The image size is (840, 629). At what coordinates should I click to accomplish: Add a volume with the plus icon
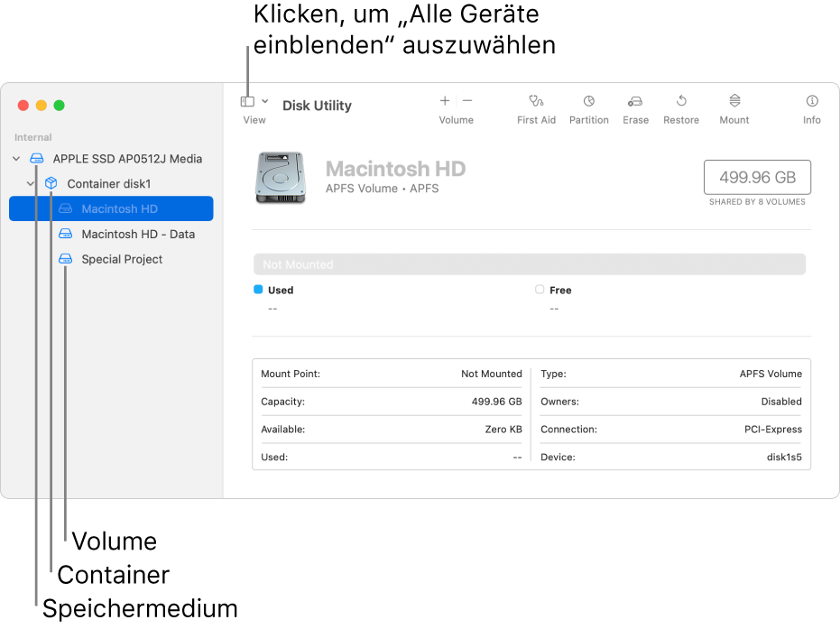click(x=445, y=101)
